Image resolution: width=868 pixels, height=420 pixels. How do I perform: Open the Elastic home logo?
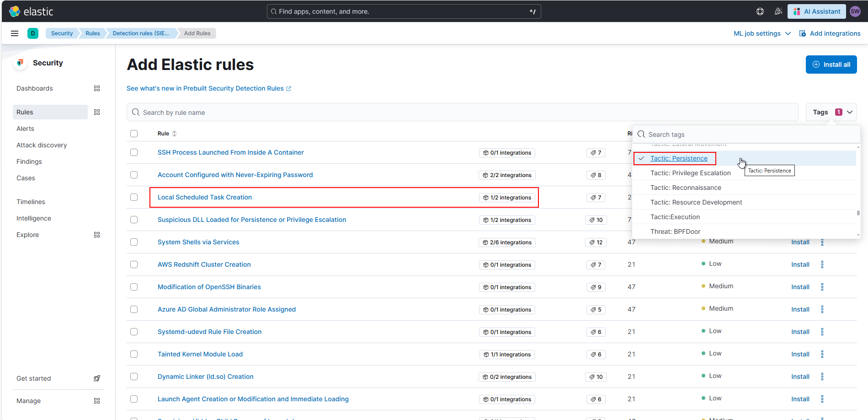pos(31,11)
